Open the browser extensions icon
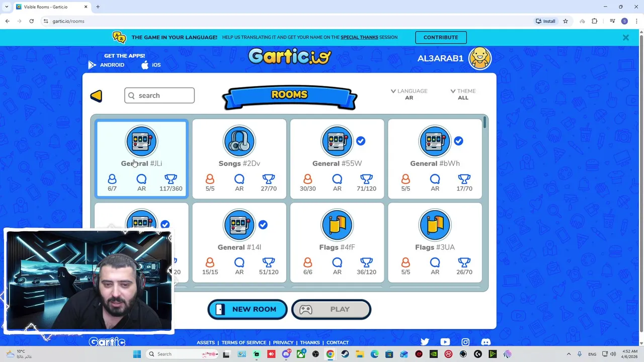 pyautogui.click(x=595, y=21)
